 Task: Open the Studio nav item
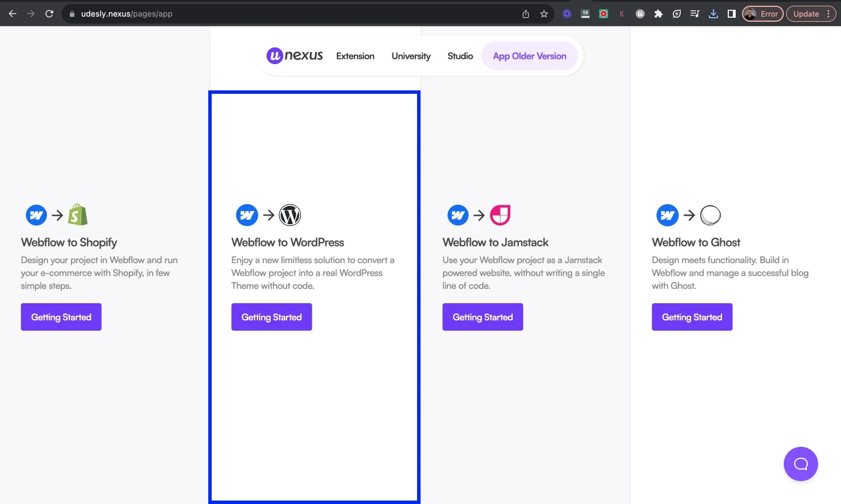tap(460, 56)
